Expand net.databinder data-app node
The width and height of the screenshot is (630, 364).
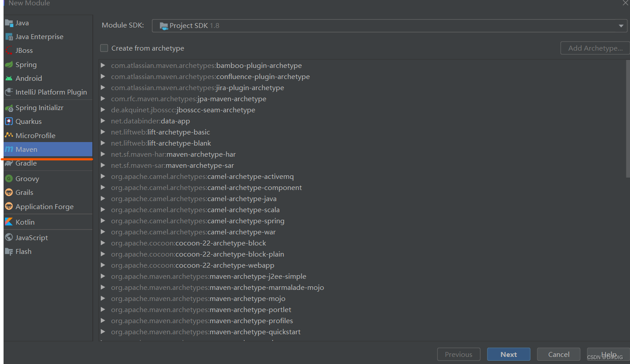point(103,121)
